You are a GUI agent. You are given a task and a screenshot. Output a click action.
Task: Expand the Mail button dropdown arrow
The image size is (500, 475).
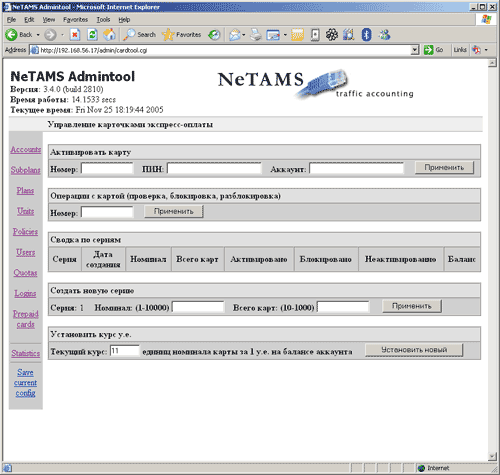[244, 35]
